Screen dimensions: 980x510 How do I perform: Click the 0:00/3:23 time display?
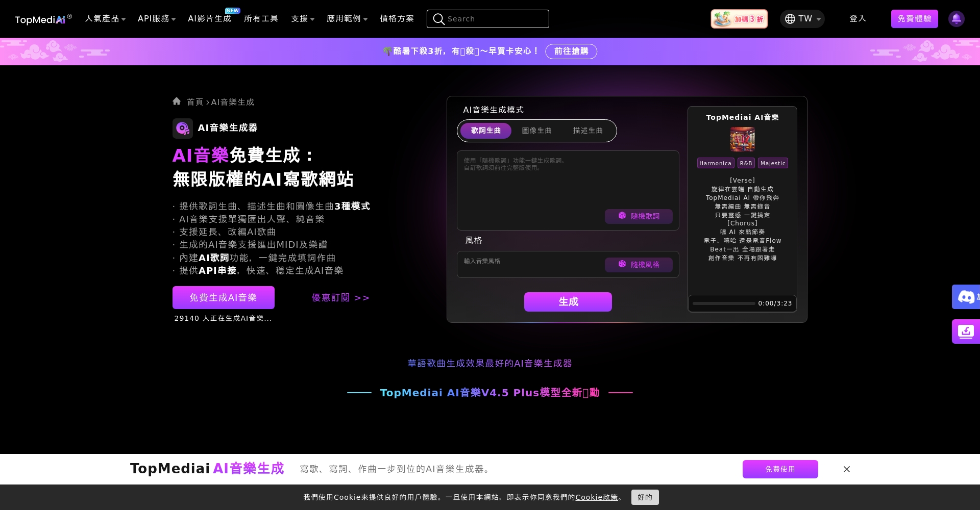click(x=775, y=303)
